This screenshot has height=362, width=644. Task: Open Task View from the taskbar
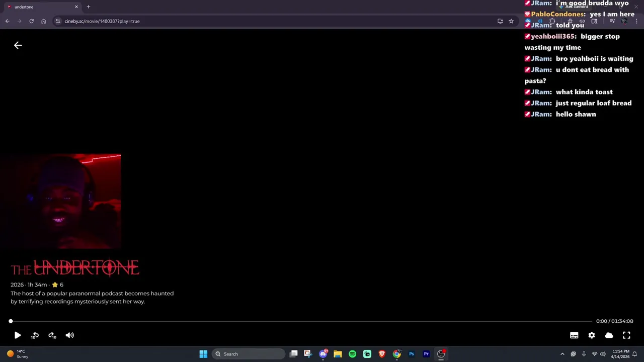[x=294, y=354]
